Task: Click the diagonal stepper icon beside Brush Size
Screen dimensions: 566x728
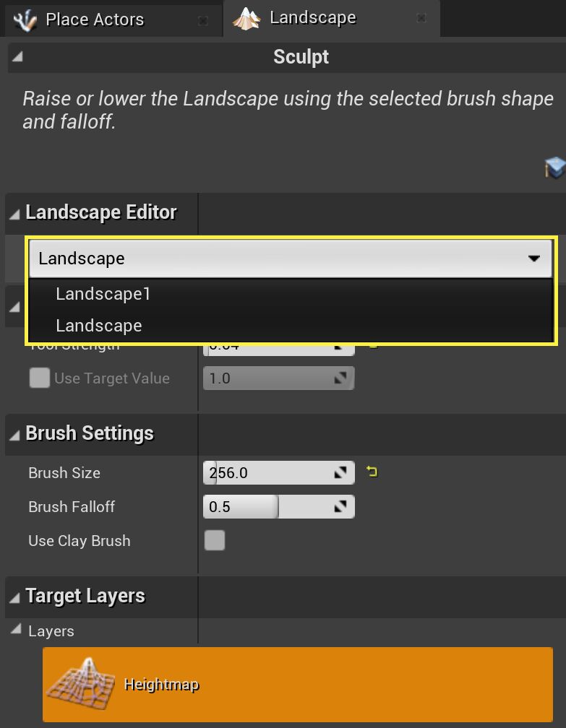Action: 343,472
